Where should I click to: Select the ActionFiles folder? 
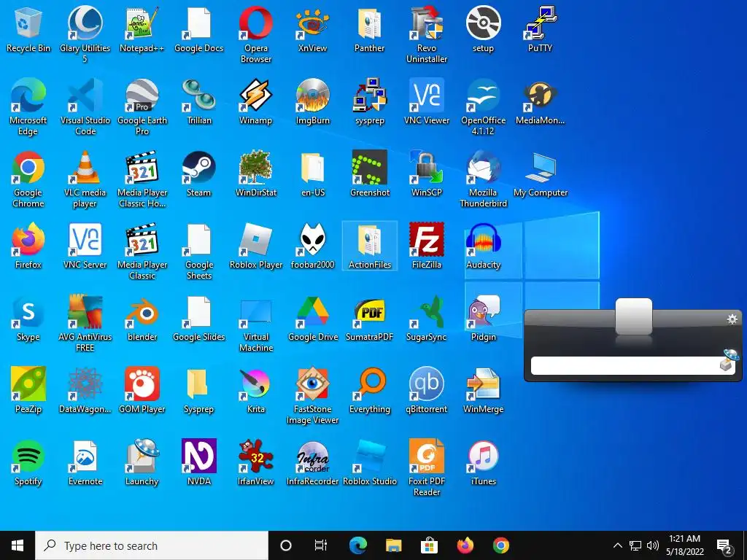pyautogui.click(x=370, y=246)
